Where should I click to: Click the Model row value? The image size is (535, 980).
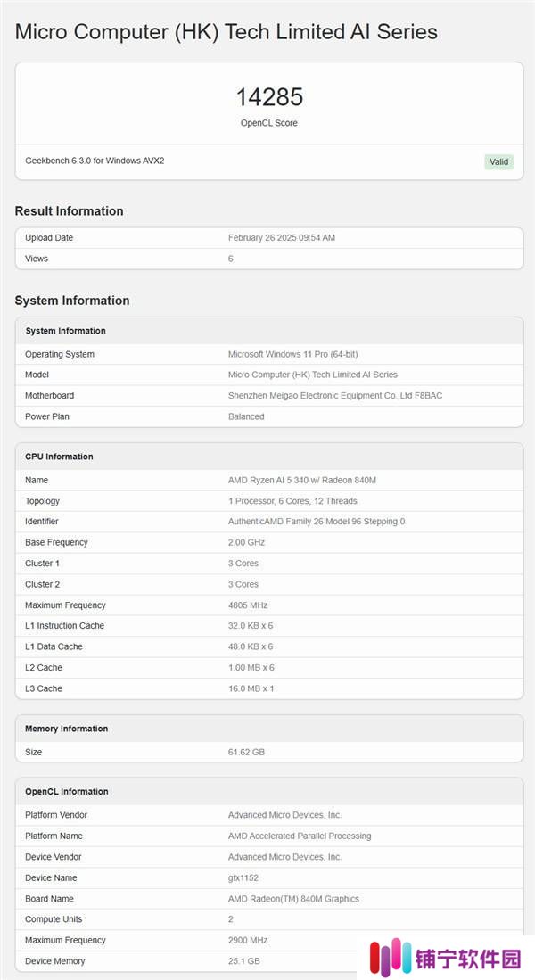pyautogui.click(x=313, y=375)
